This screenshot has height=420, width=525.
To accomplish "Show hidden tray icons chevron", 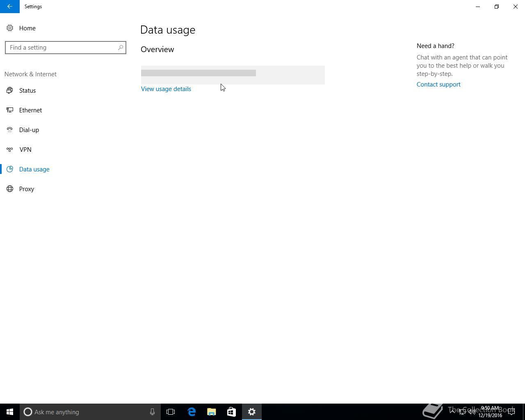I will pyautogui.click(x=452, y=412).
